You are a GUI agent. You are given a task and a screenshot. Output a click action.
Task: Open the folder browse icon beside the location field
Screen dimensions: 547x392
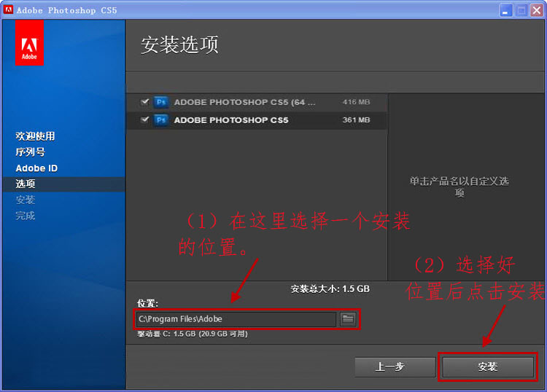348,318
